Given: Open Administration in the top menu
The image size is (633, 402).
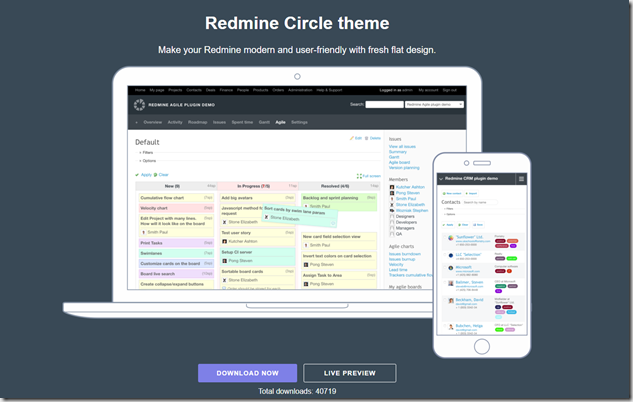Looking at the screenshot, I should click(x=300, y=90).
